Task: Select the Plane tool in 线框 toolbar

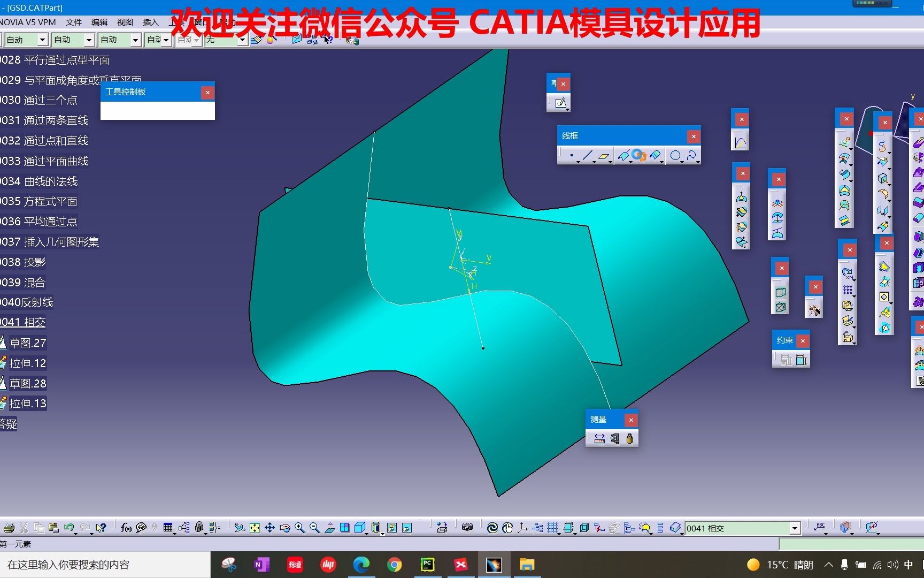Action: 604,156
